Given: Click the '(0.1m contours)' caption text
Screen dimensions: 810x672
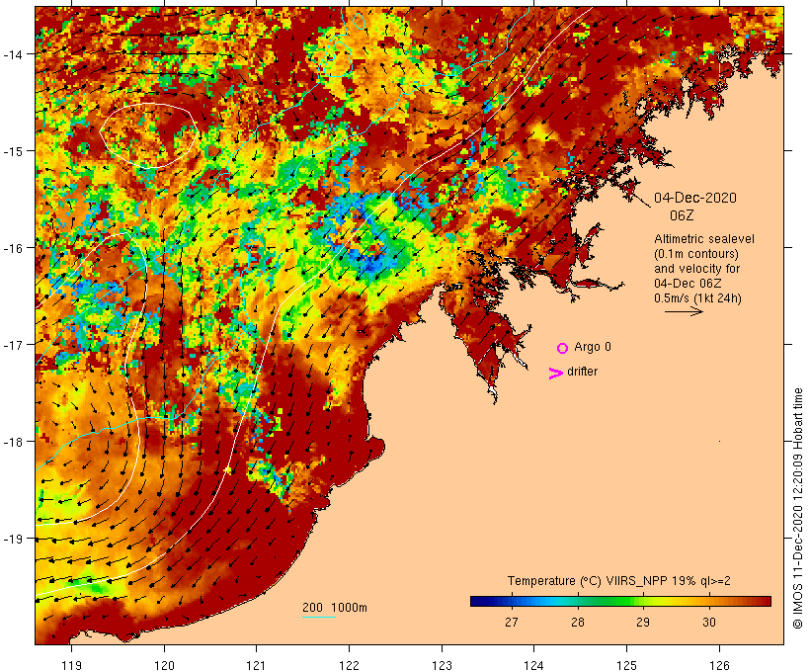Looking at the screenshot, I should (x=696, y=254).
